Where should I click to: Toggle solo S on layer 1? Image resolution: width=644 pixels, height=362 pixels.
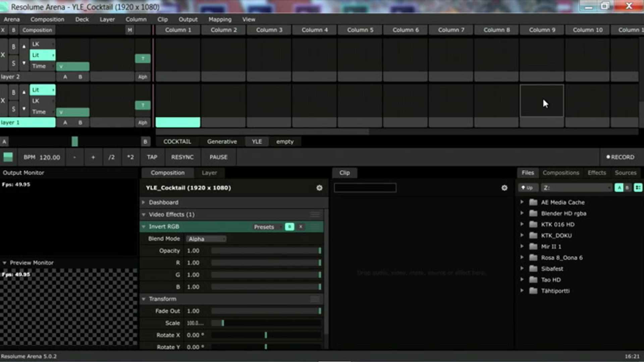click(x=13, y=109)
